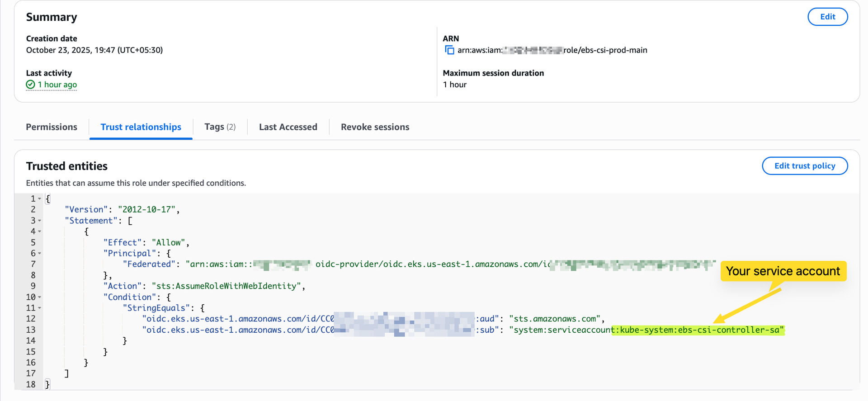Go to the Last Accessed tab
This screenshot has width=868, height=401.
coord(288,127)
